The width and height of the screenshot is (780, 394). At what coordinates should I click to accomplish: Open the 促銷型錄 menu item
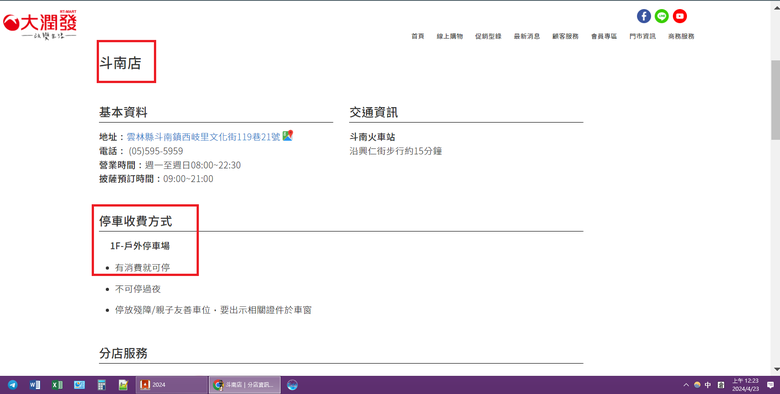point(488,36)
